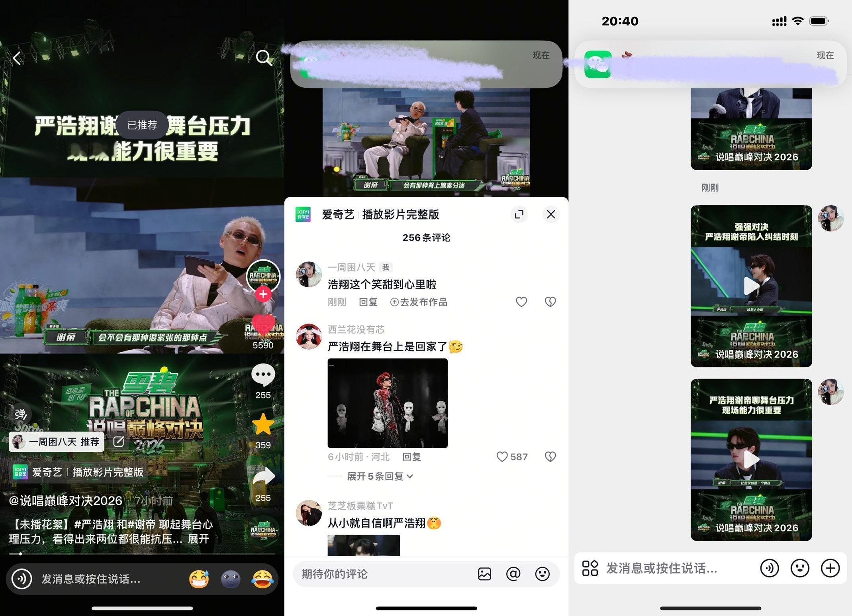
Task: Dislike the 浩翔这个笑甜到心里啦 comment
Action: (x=550, y=302)
